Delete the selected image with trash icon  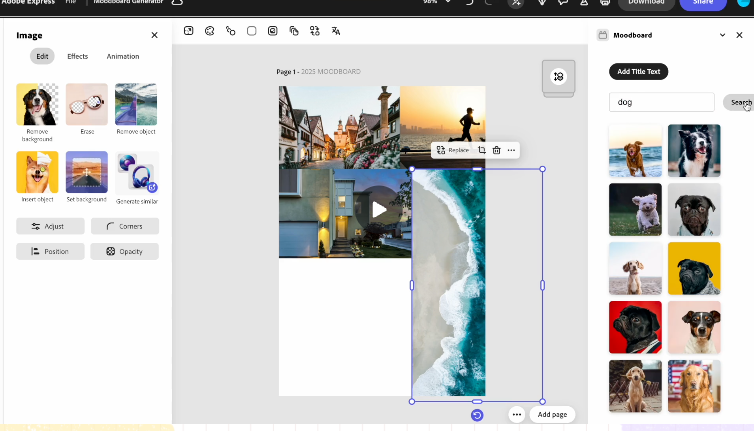(x=497, y=150)
